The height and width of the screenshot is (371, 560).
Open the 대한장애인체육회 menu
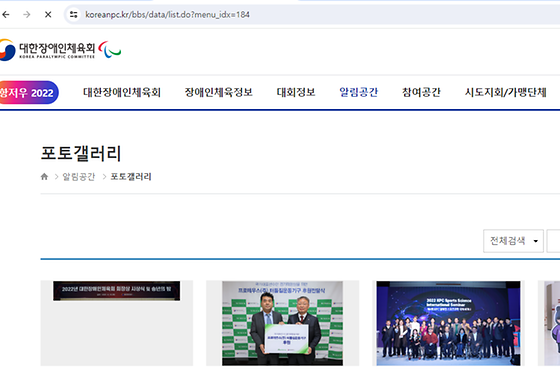coord(122,92)
